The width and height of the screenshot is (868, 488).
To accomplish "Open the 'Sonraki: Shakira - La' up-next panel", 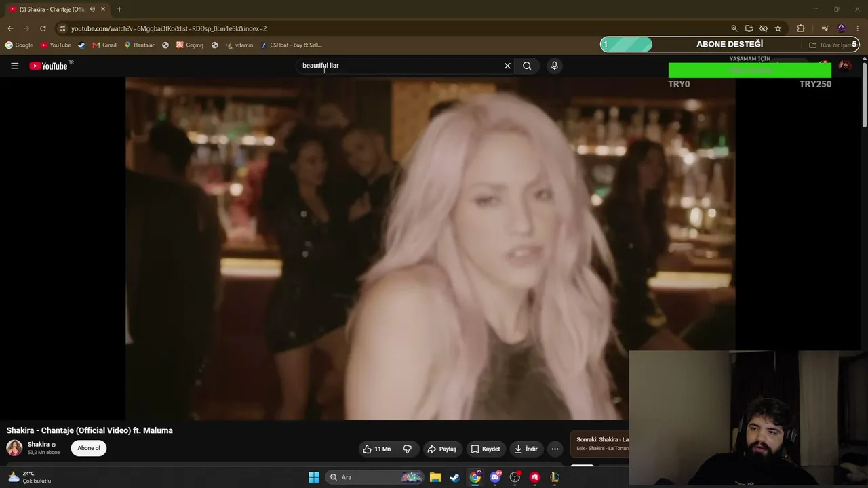I will [x=599, y=444].
